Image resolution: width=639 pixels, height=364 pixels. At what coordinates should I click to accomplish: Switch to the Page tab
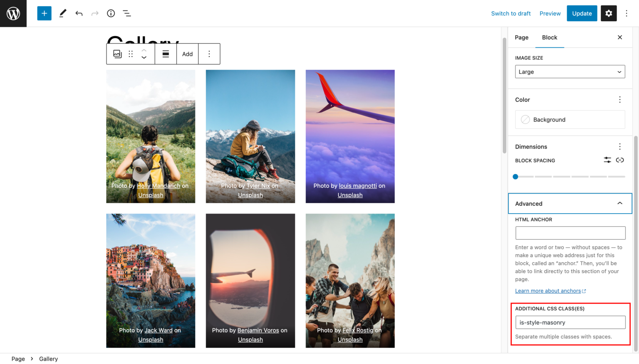pos(521,37)
